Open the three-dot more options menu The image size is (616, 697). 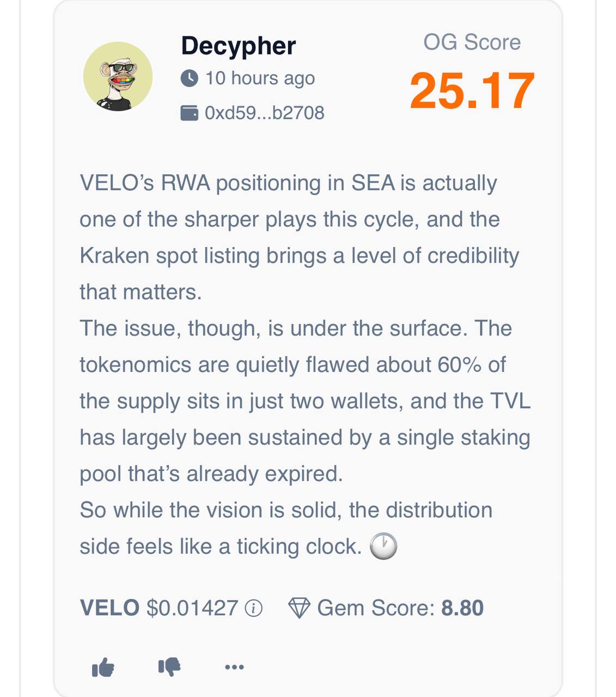[234, 667]
